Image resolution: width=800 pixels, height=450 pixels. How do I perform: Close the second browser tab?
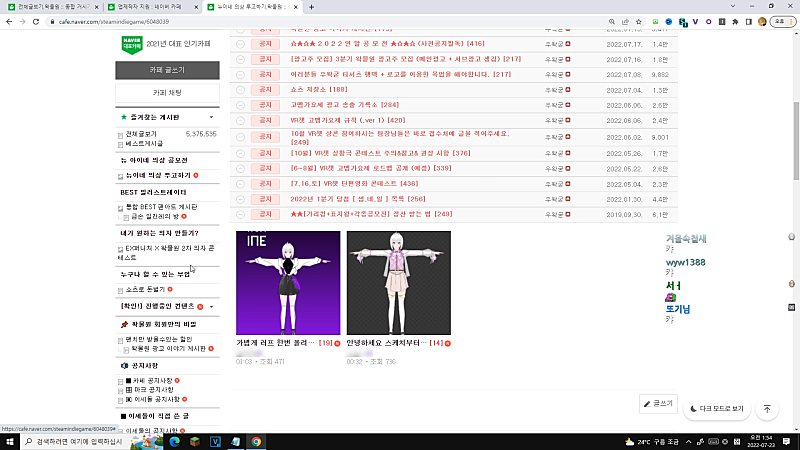click(x=196, y=7)
